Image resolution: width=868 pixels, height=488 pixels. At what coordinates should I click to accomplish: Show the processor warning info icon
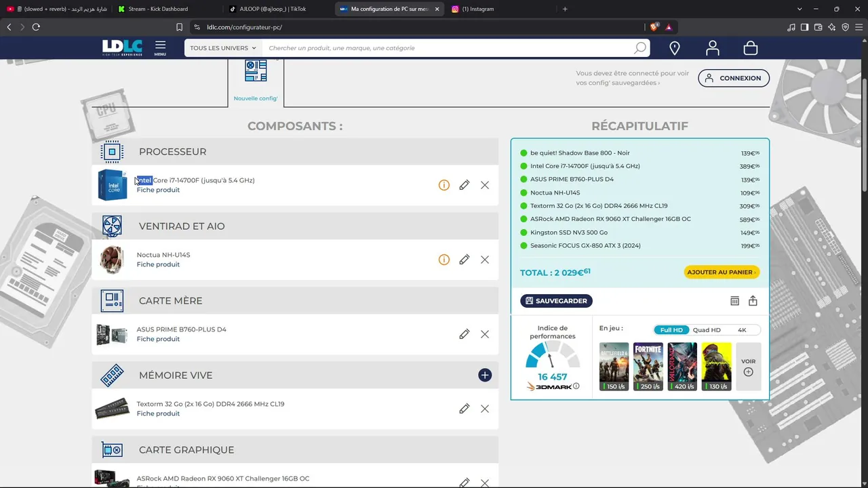coord(444,185)
